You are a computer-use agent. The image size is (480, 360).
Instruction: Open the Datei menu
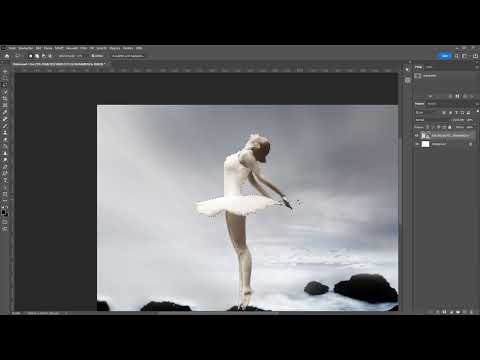[x=12, y=48]
